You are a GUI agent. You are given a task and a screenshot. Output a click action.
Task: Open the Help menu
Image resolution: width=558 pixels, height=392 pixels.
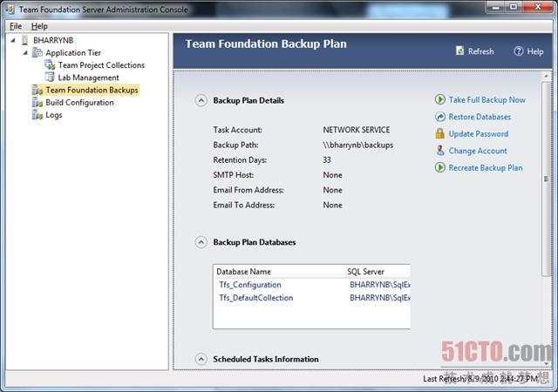(39, 26)
